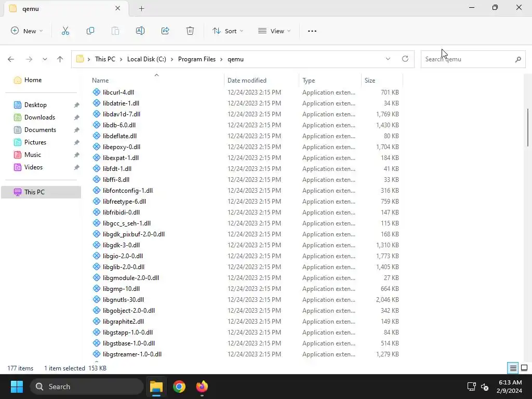The height and width of the screenshot is (399, 532).
Task: Expand the address bar history dropdown
Action: coord(388,59)
